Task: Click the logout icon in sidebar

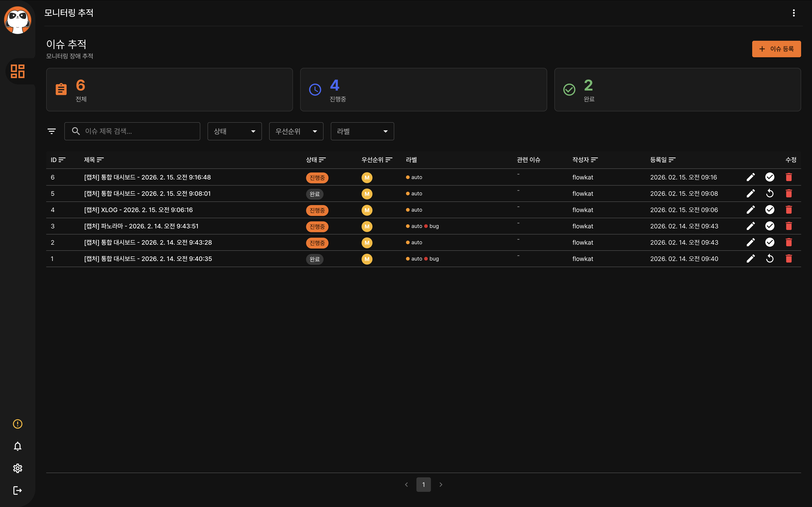Action: [18, 490]
